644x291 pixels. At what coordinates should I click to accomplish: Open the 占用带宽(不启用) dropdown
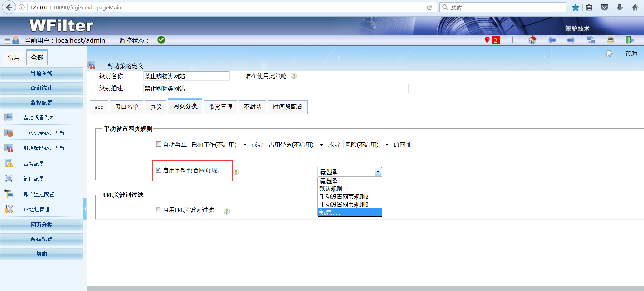coord(296,145)
